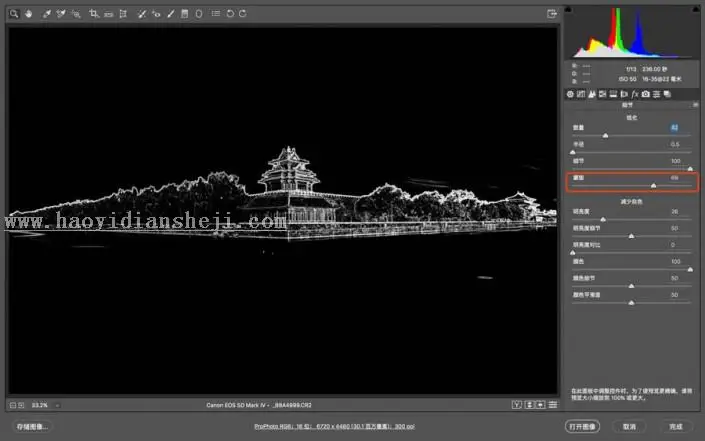Screen dimensions: 705x441
Task: Click 完成 done button
Action: [x=676, y=426]
